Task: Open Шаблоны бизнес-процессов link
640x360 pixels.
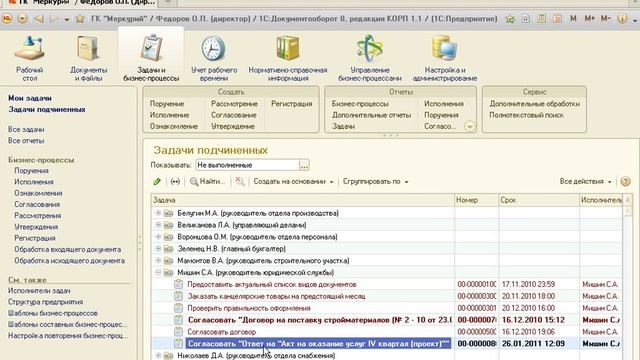Action: point(53,313)
